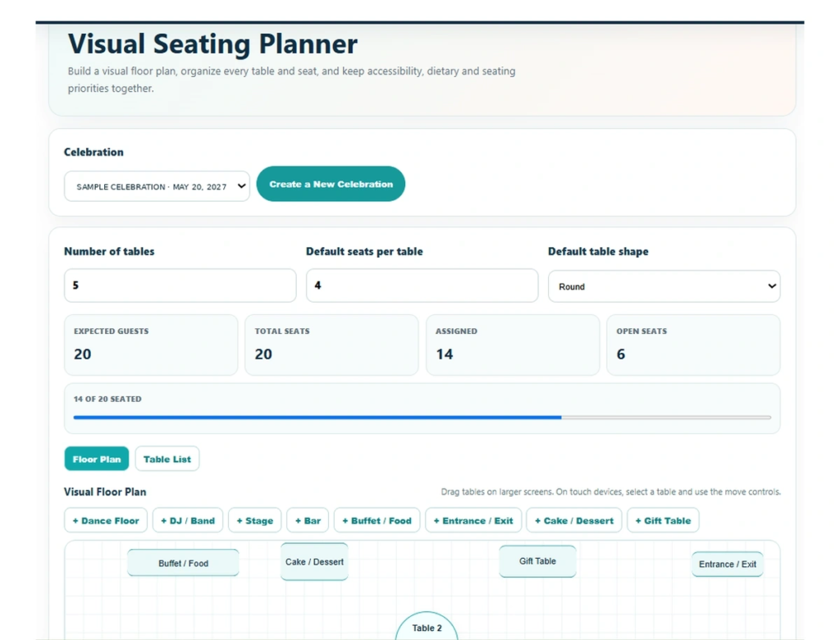Add a Cake / Dessert element
Viewport: 840px width, 640px height.
(573, 520)
